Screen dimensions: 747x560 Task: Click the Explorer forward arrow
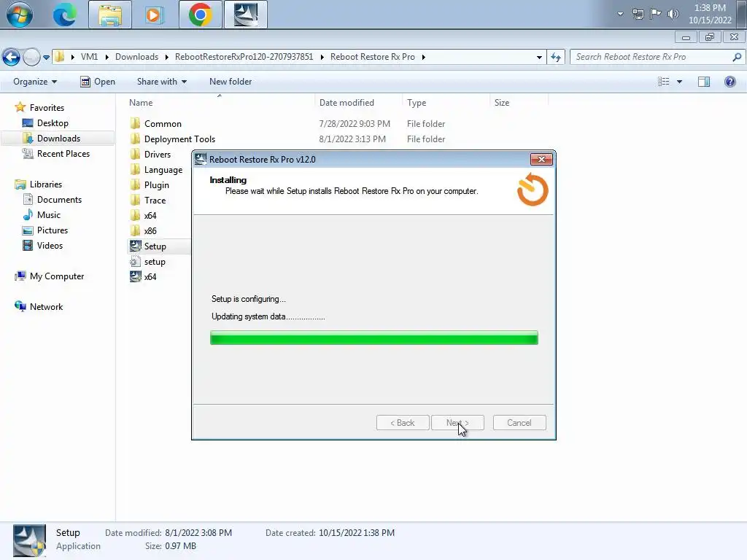(x=31, y=57)
